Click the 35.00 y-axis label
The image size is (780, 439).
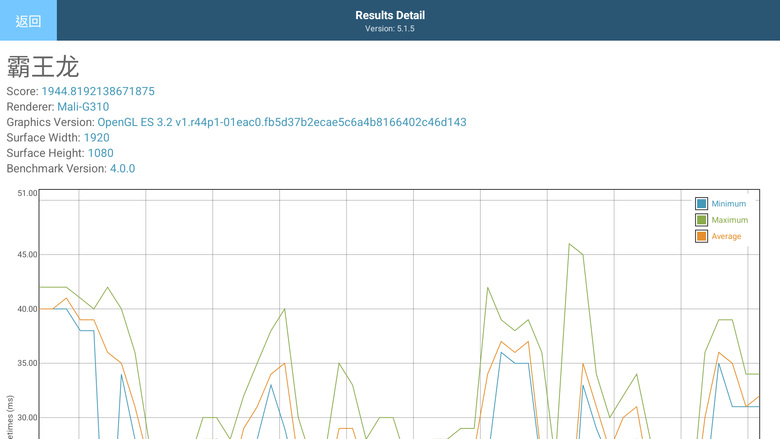27,363
